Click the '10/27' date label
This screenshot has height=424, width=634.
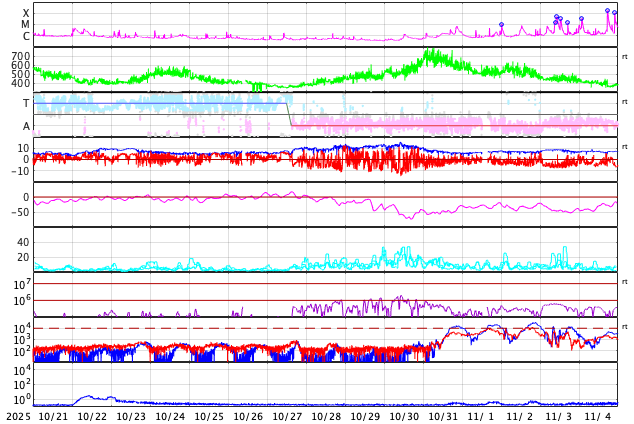(287, 417)
